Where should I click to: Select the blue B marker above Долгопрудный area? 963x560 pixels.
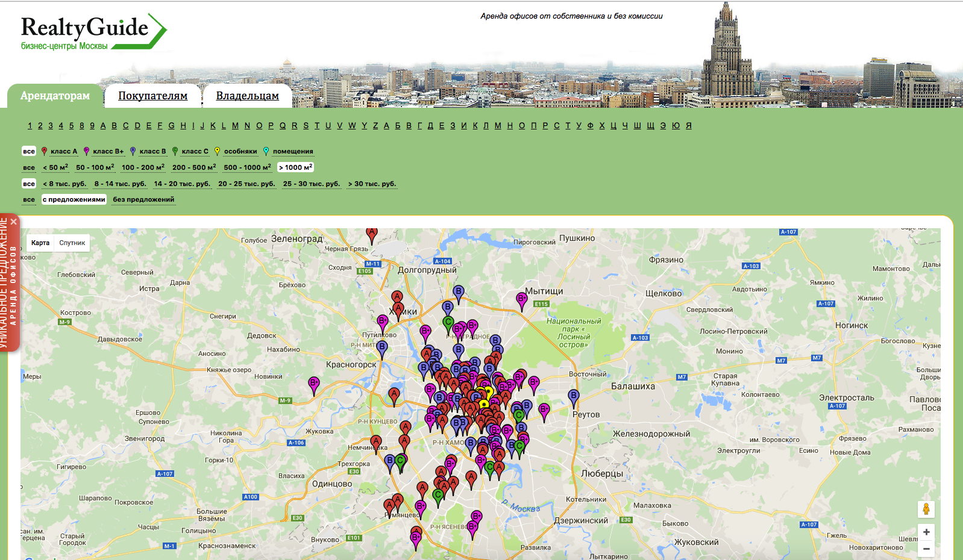tap(459, 293)
